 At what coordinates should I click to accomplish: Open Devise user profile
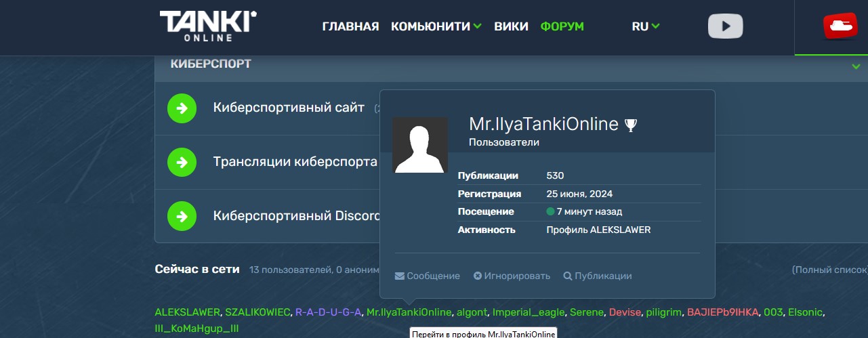pos(623,312)
